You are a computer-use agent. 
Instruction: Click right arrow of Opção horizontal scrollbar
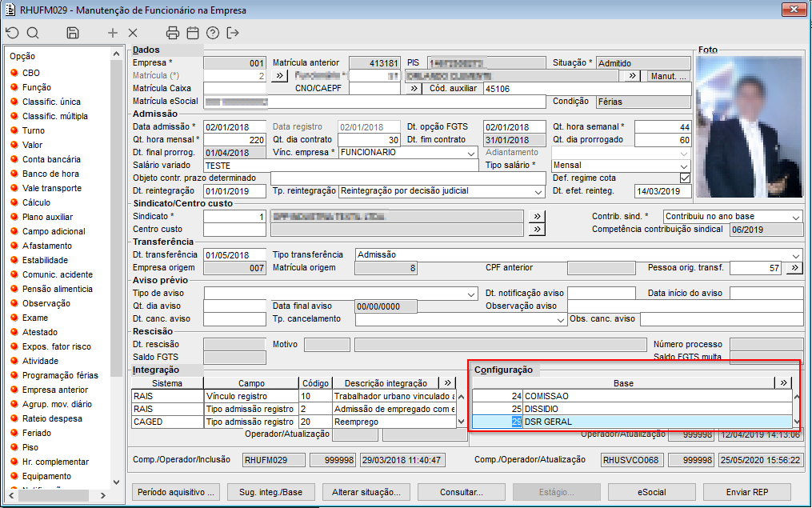point(102,495)
